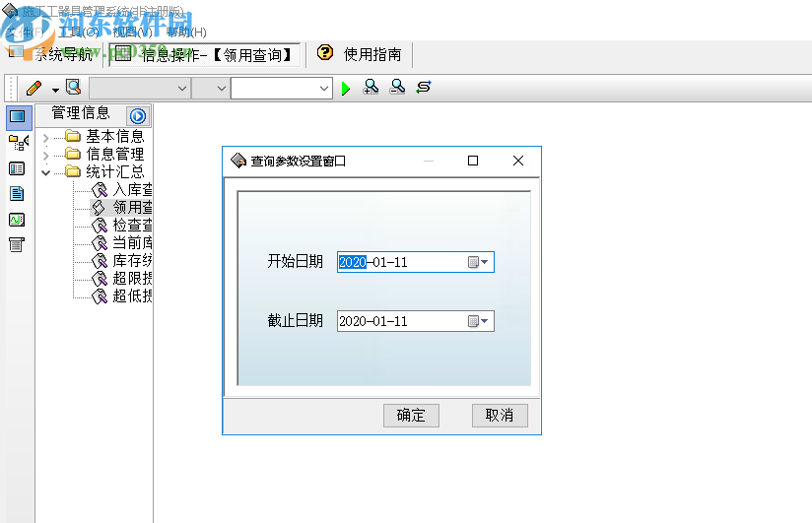The image size is (812, 523).
Task: Click the 管理信息 panel header
Action: pyautogui.click(x=81, y=113)
